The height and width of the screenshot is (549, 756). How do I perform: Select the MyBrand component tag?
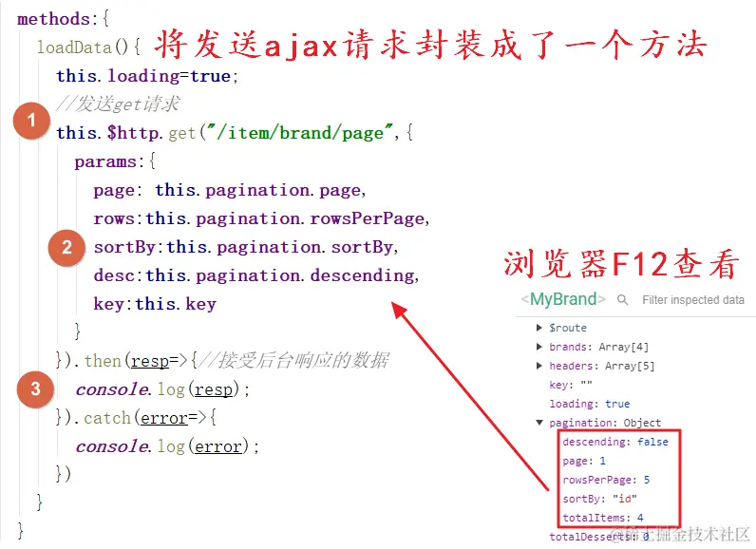(562, 299)
